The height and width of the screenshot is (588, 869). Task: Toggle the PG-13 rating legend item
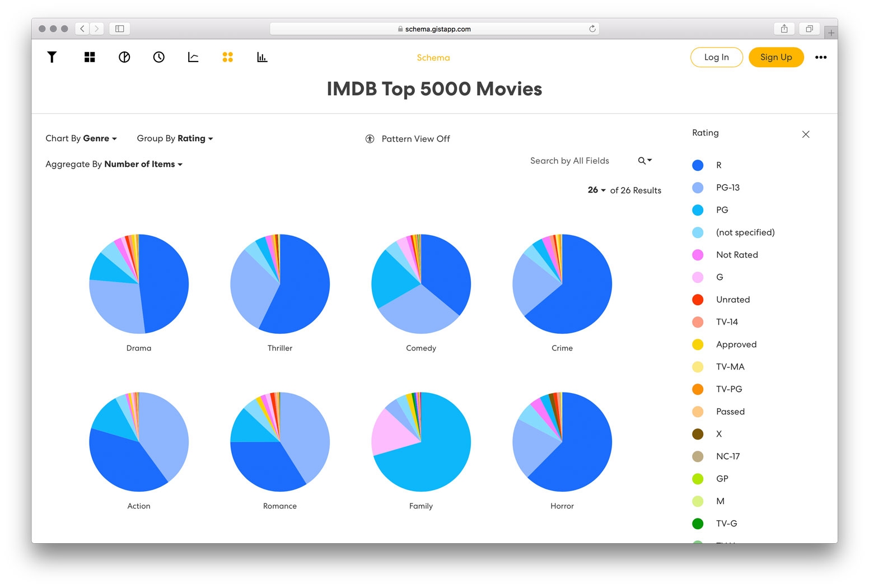pyautogui.click(x=716, y=188)
